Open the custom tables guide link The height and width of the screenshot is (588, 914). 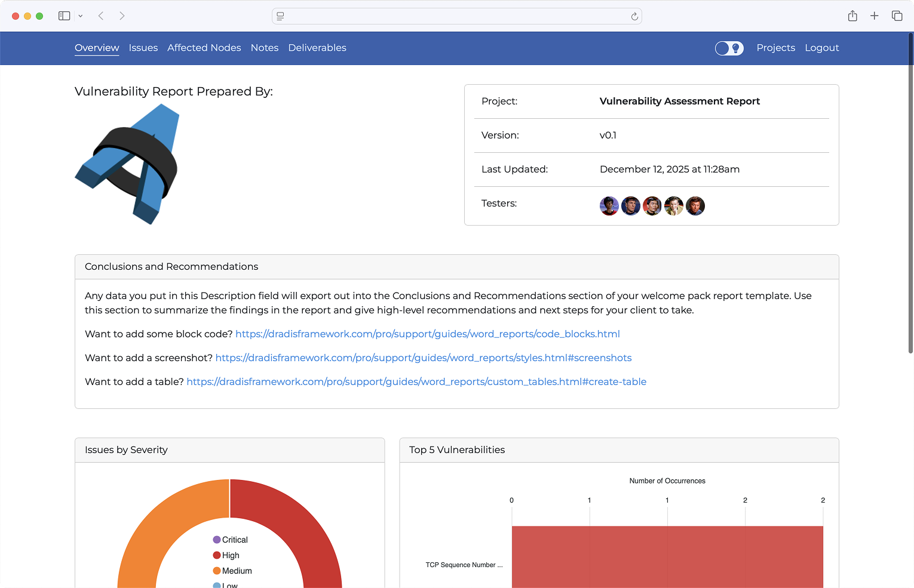(416, 381)
